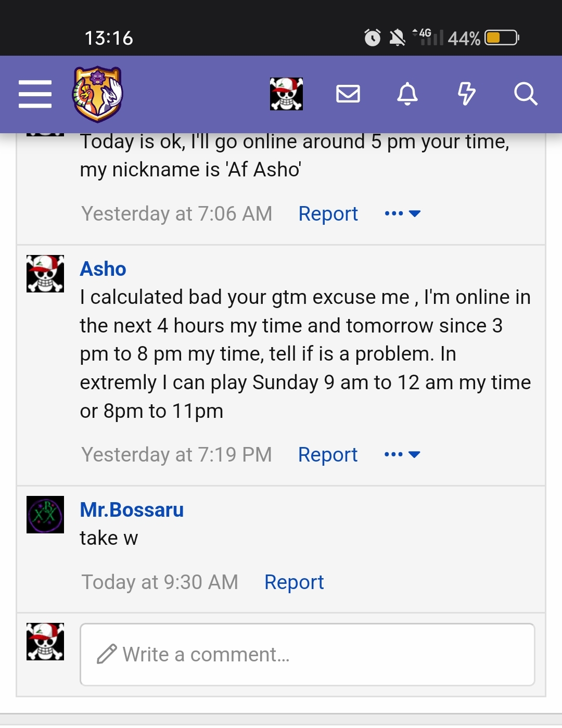
Task: Expand more options on 7:06 AM comment
Action: (402, 213)
